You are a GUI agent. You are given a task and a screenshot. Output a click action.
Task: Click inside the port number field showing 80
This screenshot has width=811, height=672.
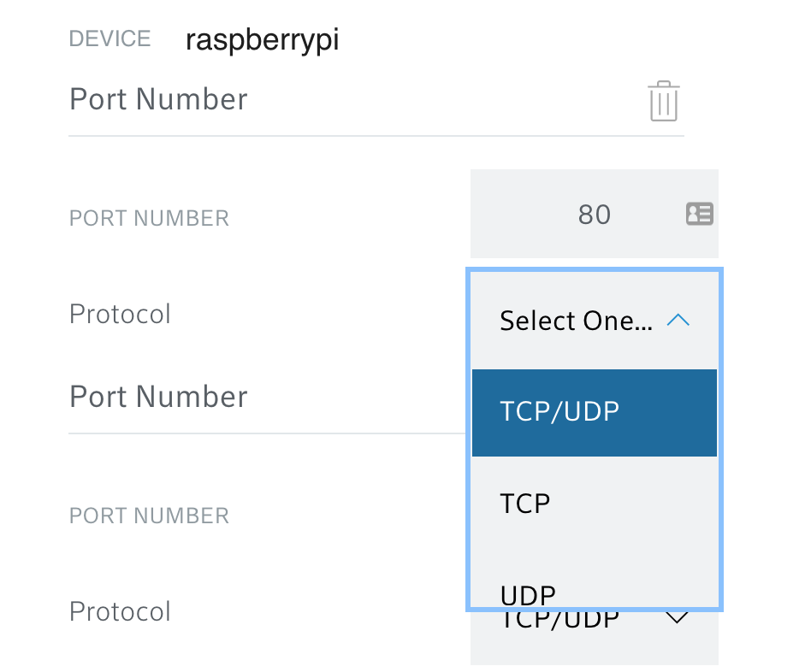point(594,214)
